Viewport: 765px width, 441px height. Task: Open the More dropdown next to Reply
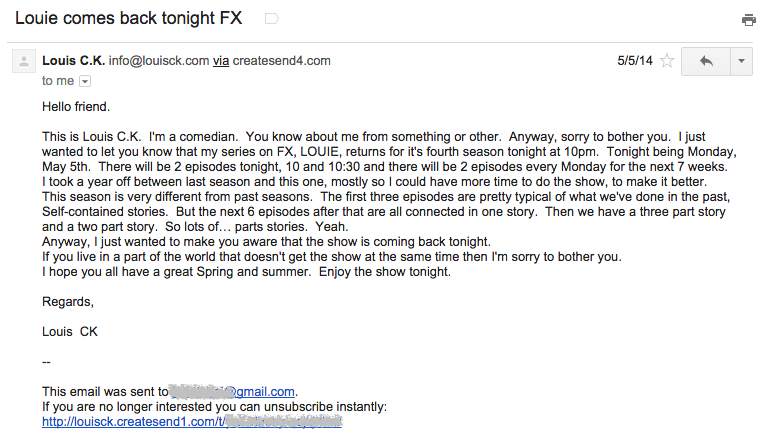(742, 61)
